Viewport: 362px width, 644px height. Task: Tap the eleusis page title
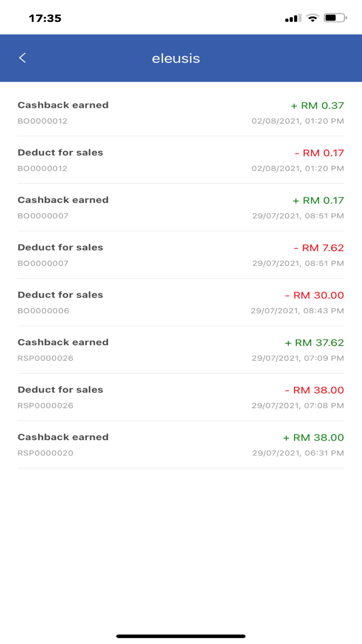point(176,58)
